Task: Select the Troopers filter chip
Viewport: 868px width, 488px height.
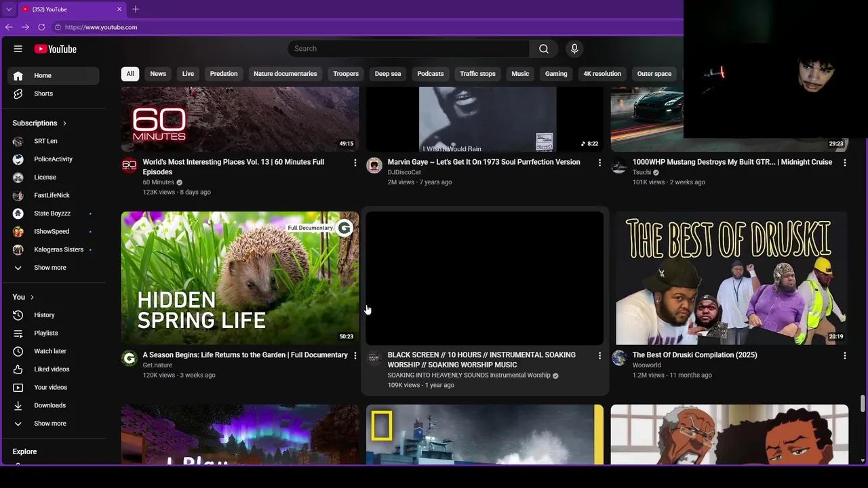Action: 346,74
